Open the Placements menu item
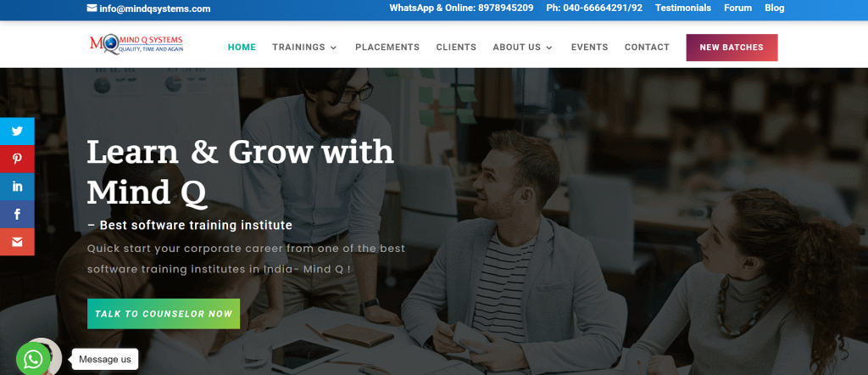 click(x=387, y=47)
